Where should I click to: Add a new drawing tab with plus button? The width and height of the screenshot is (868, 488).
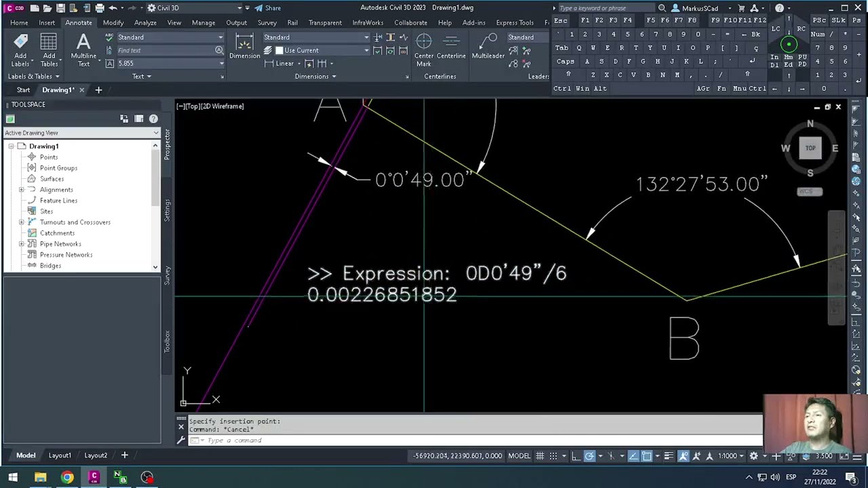pyautogui.click(x=98, y=89)
